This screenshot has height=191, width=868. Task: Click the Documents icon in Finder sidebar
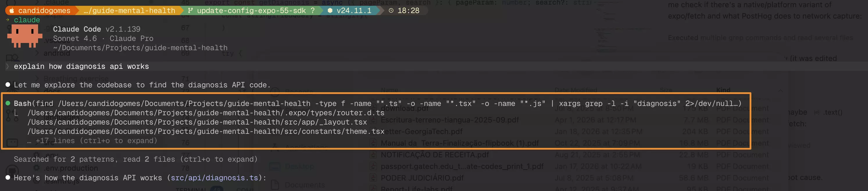tap(275, 185)
